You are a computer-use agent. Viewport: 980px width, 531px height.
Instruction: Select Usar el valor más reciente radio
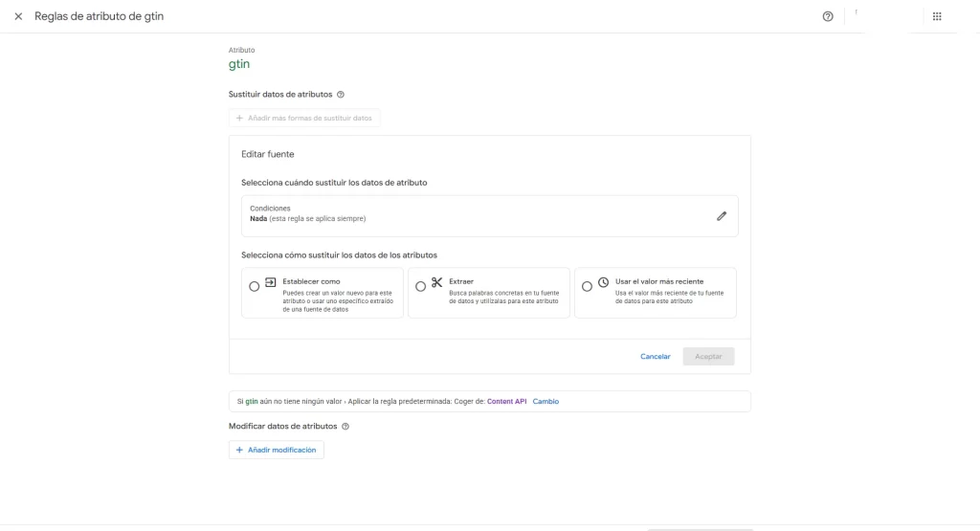coord(587,286)
